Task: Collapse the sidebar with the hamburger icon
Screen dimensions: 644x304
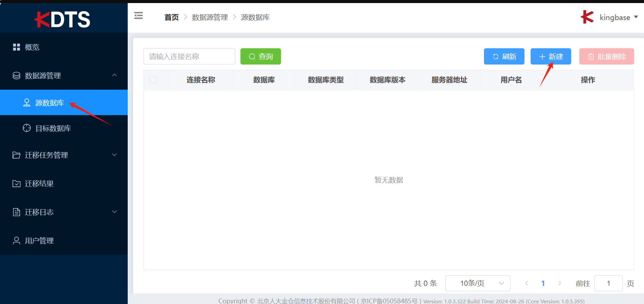Action: click(138, 16)
